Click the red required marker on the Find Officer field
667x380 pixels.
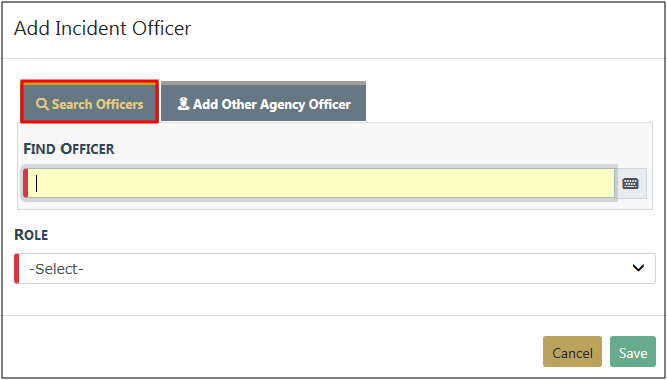click(x=26, y=183)
